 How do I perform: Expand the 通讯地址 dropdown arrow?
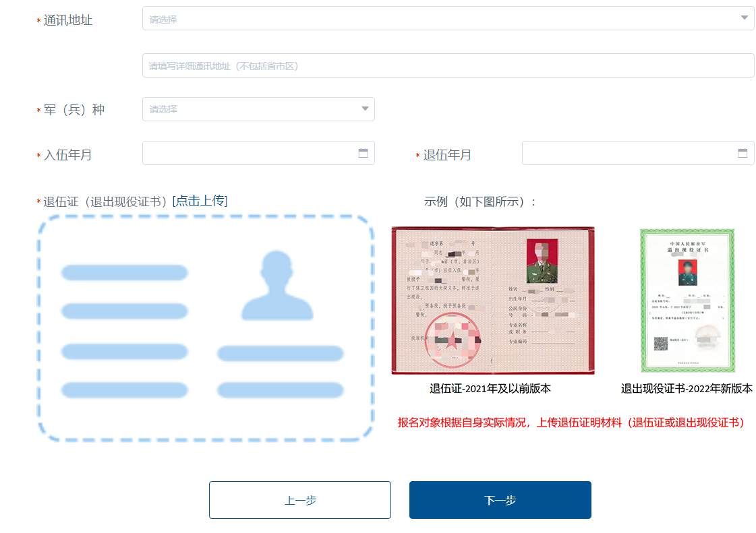pos(744,18)
